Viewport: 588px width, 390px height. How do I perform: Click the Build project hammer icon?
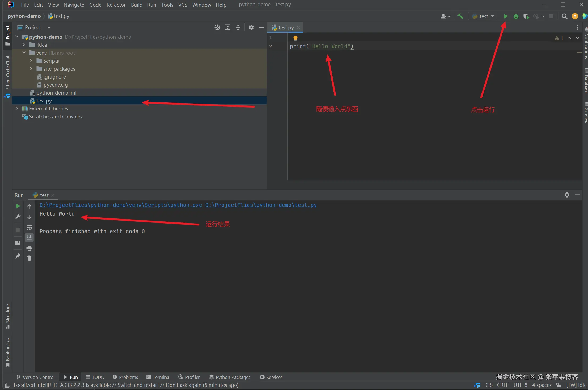coord(460,16)
